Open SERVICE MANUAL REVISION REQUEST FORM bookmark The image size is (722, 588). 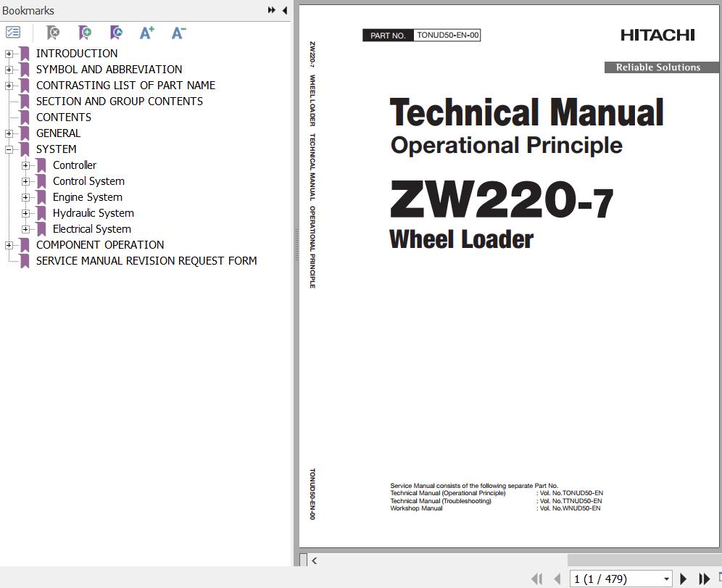click(146, 261)
